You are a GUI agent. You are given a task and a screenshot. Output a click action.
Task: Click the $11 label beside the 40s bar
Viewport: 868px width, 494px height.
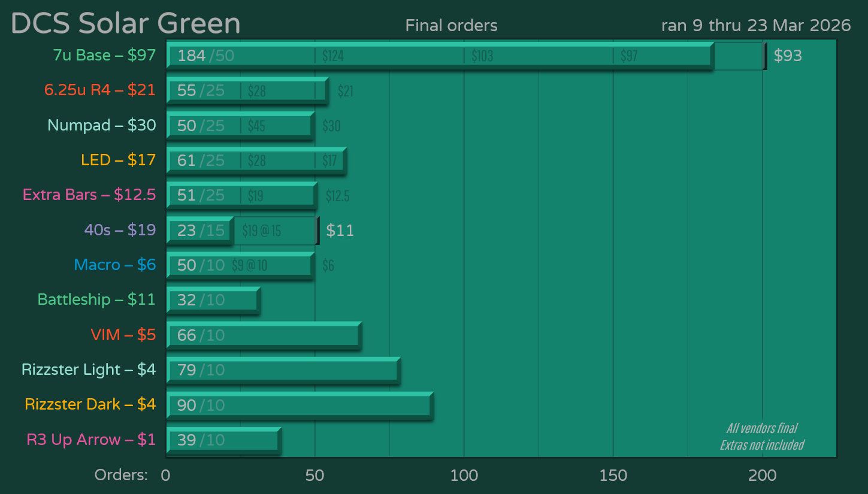[x=339, y=230]
